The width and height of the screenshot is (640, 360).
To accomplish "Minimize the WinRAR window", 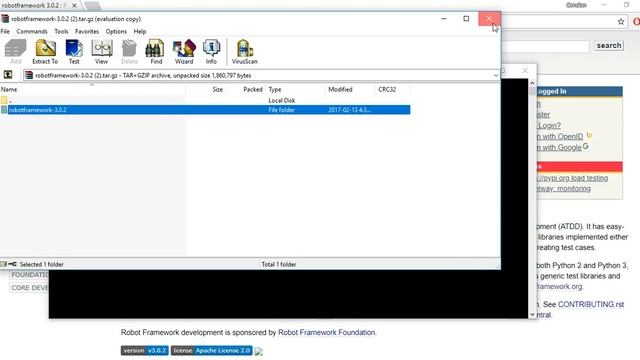I will 444,18.
